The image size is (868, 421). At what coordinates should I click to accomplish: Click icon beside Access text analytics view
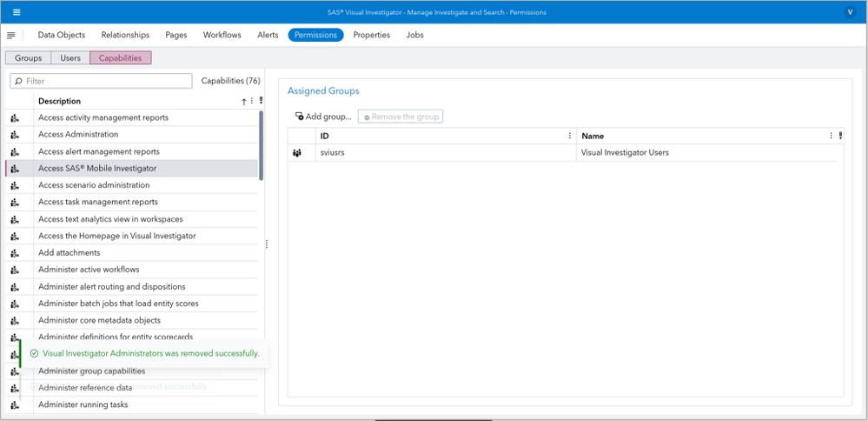(15, 219)
